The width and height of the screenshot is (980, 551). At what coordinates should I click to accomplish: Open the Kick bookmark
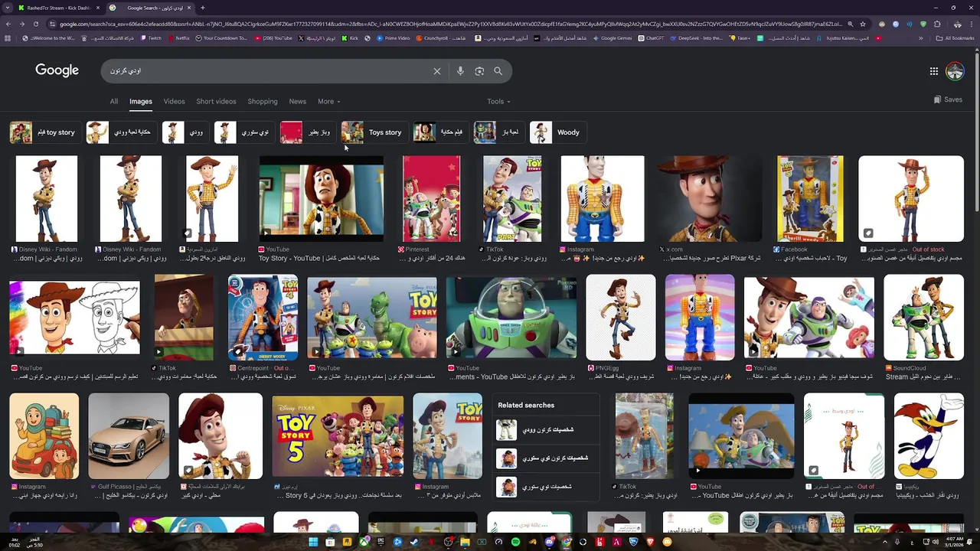(x=350, y=37)
